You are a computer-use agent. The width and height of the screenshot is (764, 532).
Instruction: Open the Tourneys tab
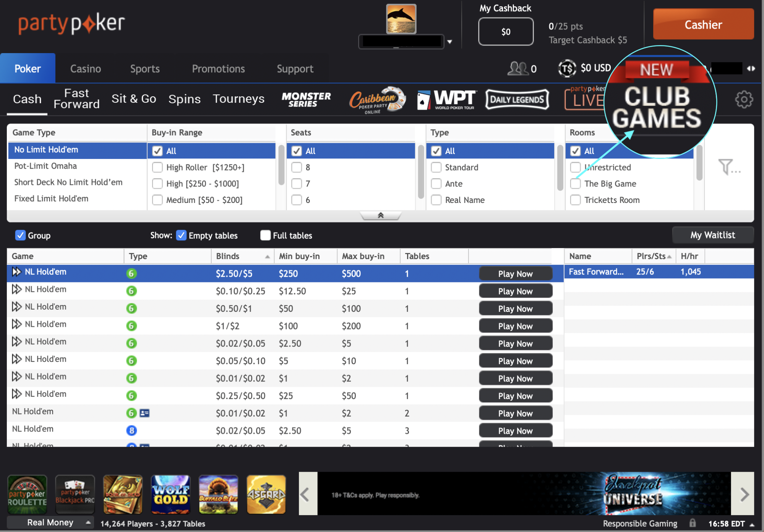[238, 99]
